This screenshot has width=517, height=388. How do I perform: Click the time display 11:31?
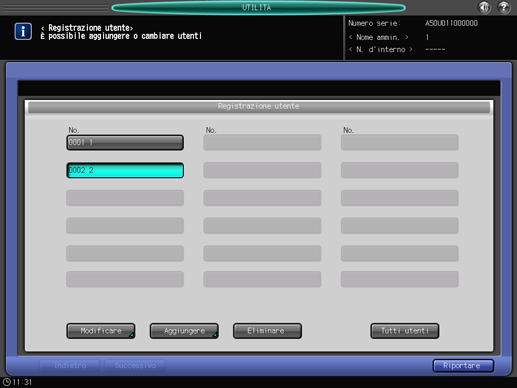point(22,382)
